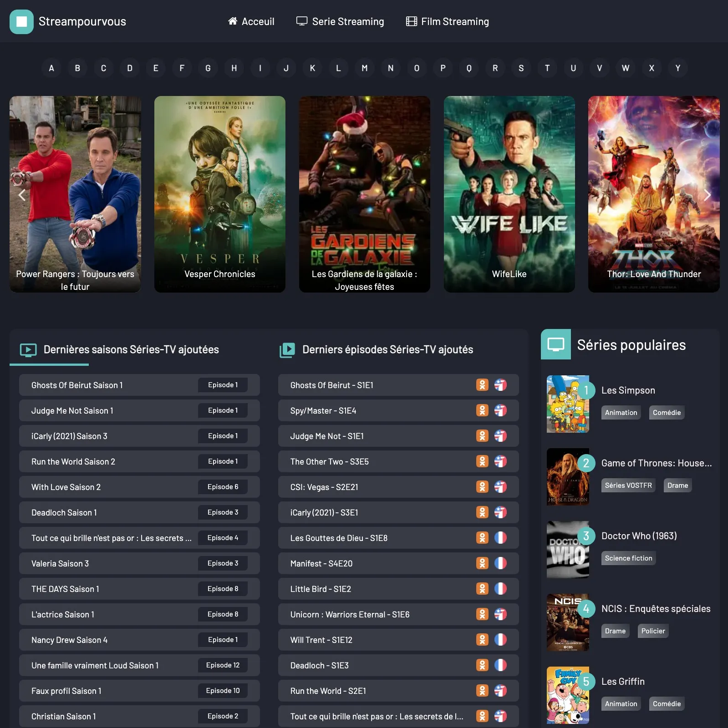The width and height of the screenshot is (728, 728).
Task: Select the Policier tag under NCIS
Action: tap(653, 631)
